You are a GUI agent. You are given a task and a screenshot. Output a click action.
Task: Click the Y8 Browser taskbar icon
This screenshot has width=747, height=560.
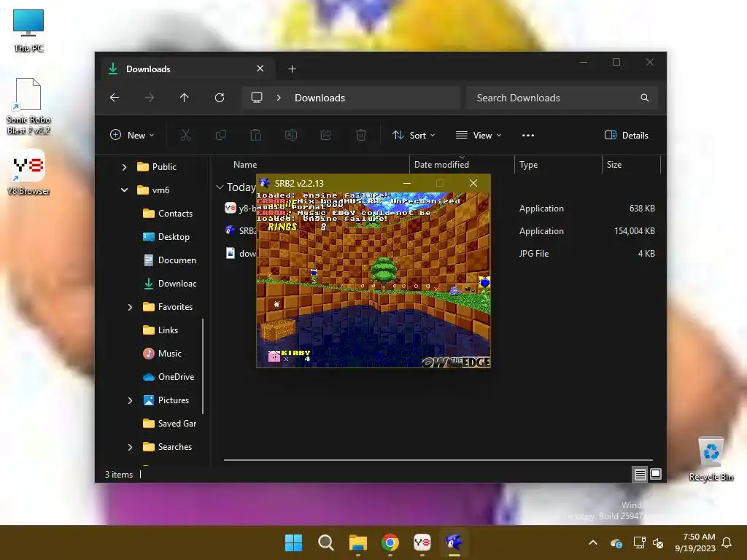[422, 542]
